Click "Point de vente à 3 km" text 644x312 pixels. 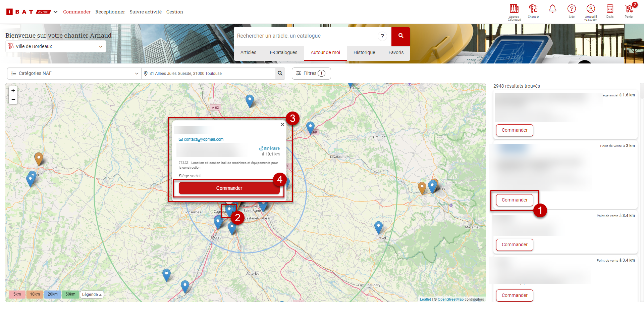click(618, 146)
